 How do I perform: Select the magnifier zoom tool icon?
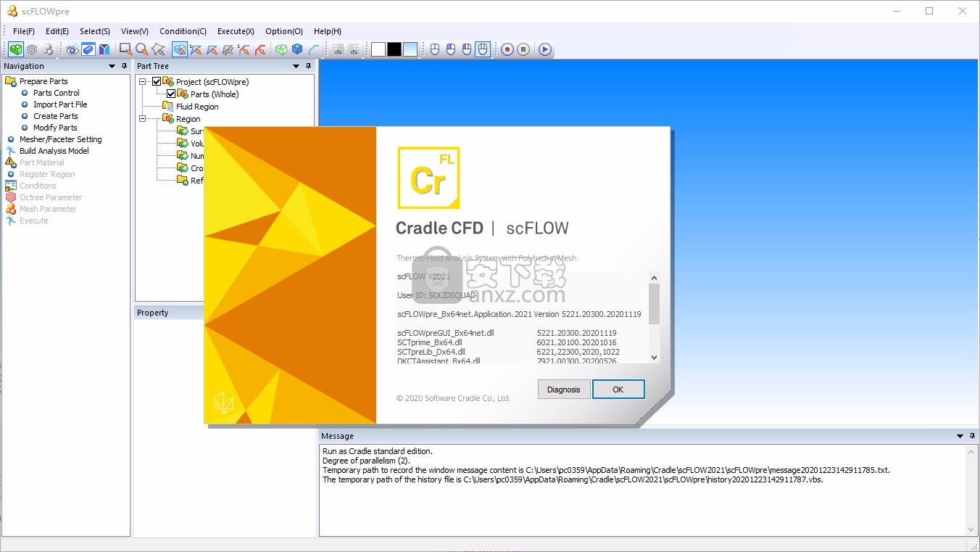142,49
